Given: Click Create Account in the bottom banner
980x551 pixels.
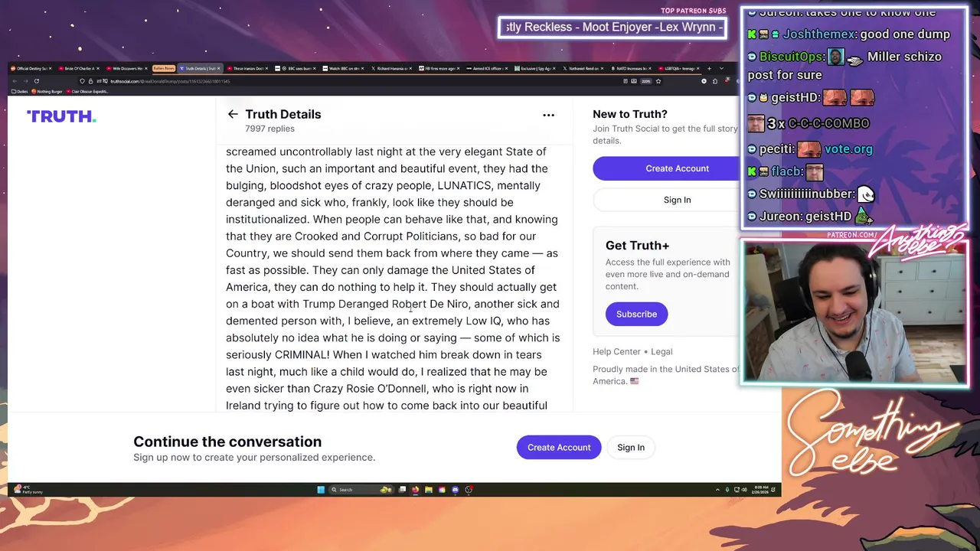Looking at the screenshot, I should coord(559,447).
